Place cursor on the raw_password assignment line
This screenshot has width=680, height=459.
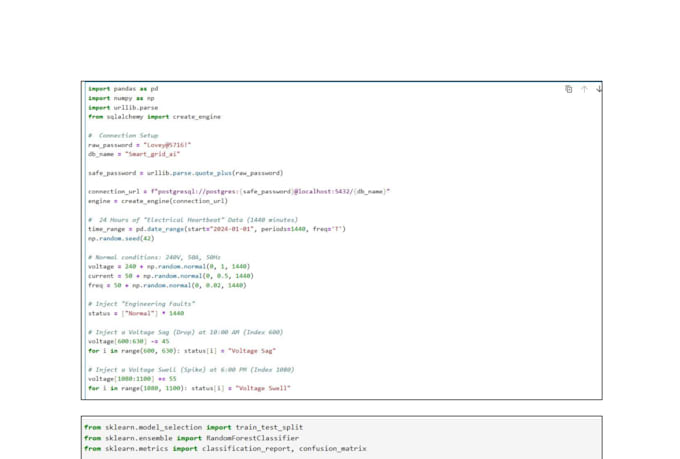pos(140,145)
